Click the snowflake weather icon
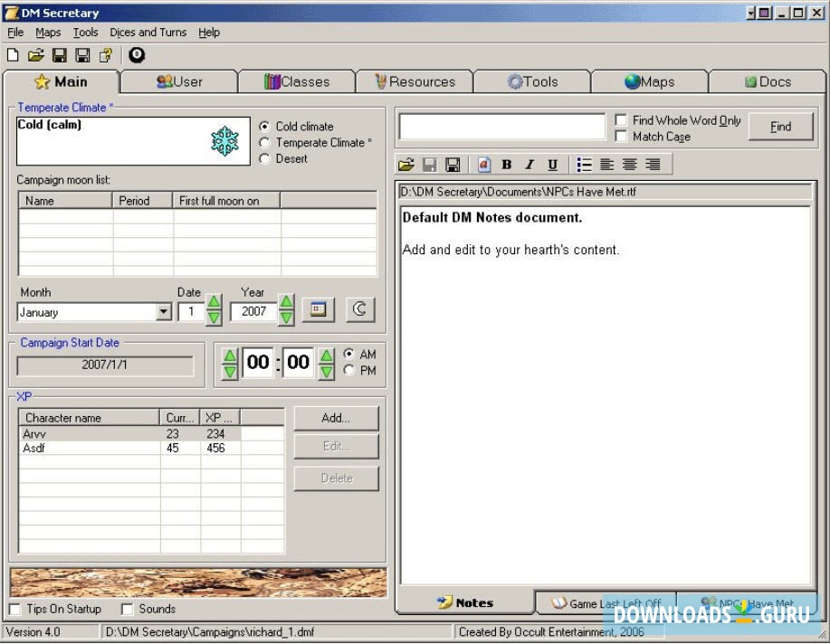 coord(225,141)
